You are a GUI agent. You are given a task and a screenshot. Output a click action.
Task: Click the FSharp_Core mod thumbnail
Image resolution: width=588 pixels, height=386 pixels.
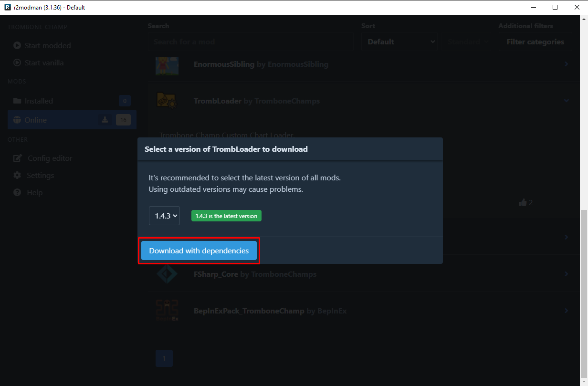point(167,274)
